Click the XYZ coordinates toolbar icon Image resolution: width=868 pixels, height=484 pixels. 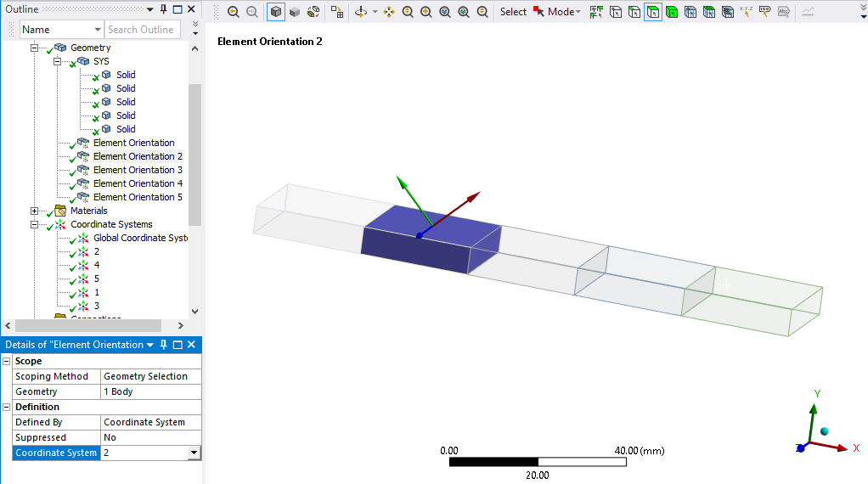pyautogui.click(x=746, y=12)
